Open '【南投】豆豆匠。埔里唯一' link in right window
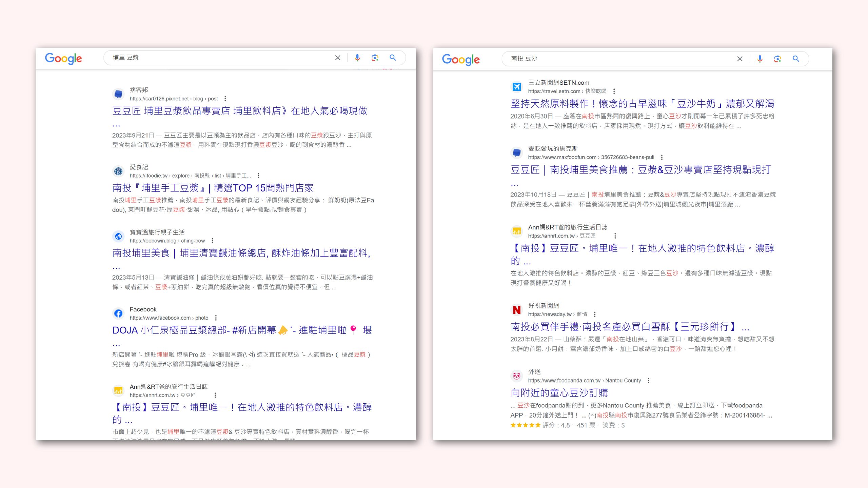Image resolution: width=868 pixels, height=488 pixels. 643,248
